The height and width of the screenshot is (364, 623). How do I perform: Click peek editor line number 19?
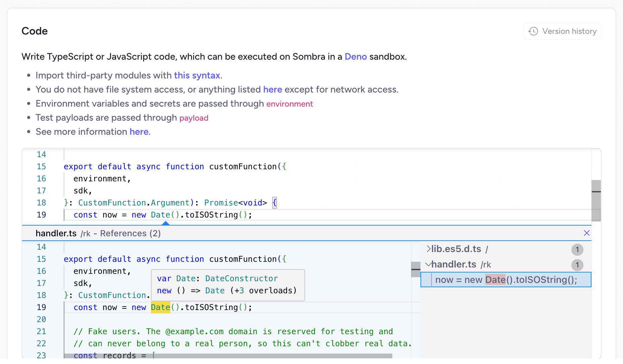click(41, 307)
